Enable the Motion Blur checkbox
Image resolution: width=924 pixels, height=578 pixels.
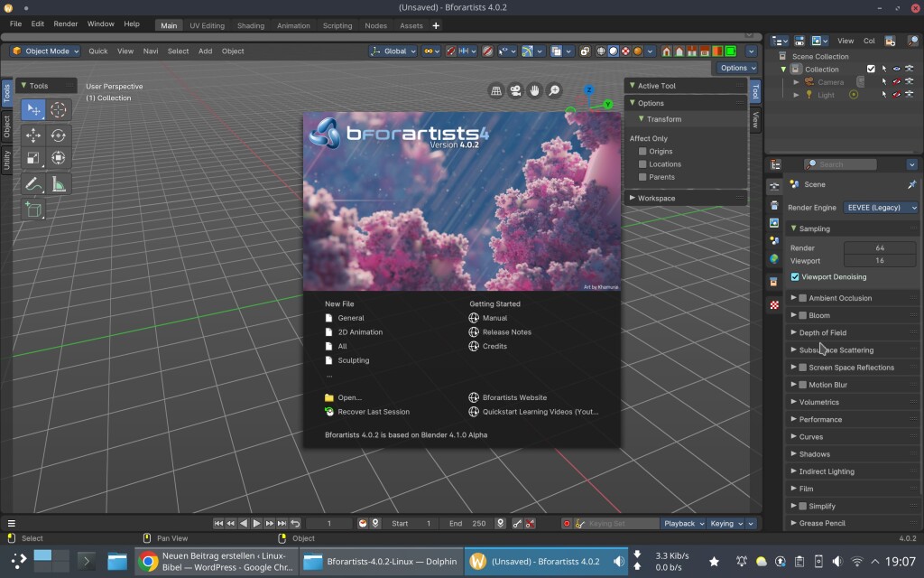(x=802, y=385)
